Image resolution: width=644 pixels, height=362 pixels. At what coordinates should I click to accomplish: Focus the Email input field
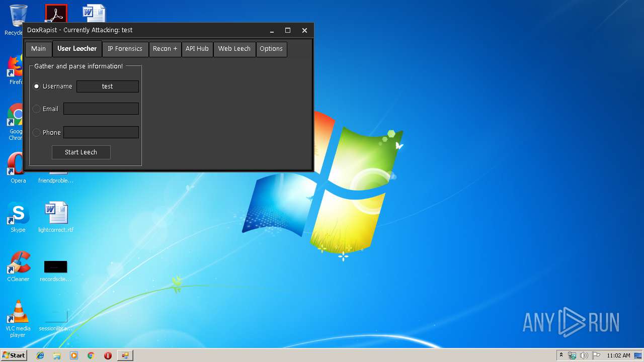(x=101, y=109)
